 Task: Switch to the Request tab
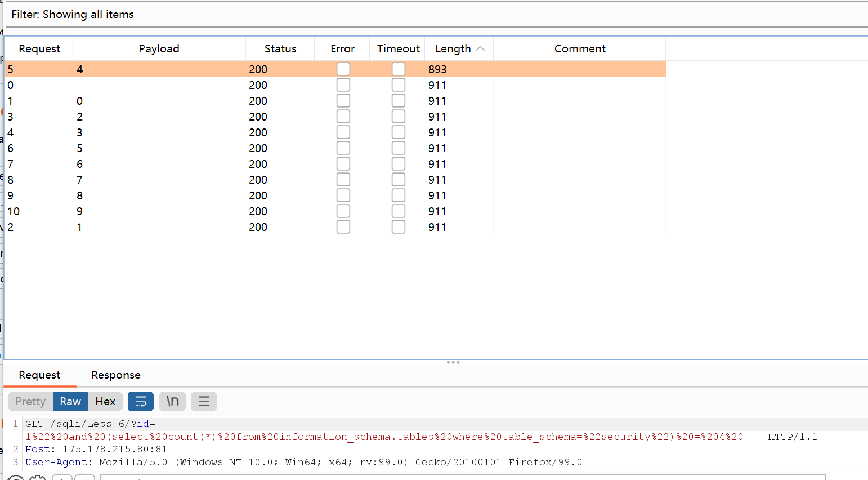click(x=39, y=375)
